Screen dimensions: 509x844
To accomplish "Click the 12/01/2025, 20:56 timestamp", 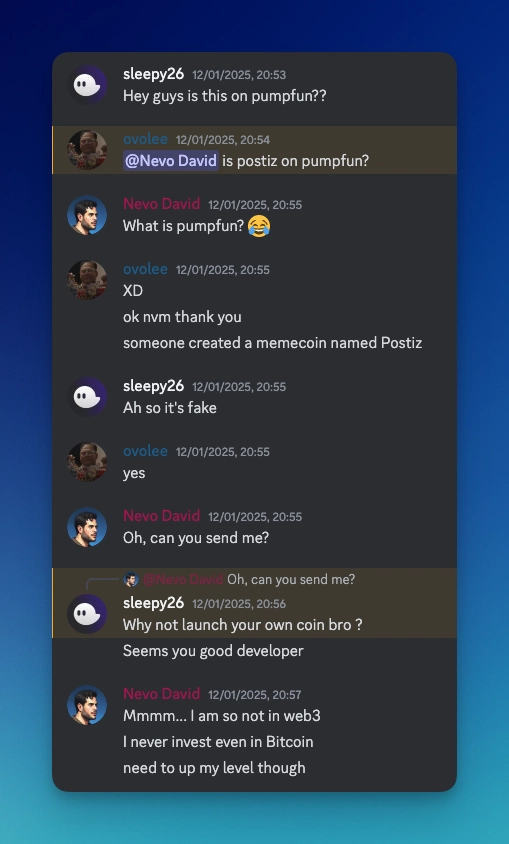I will (239, 604).
